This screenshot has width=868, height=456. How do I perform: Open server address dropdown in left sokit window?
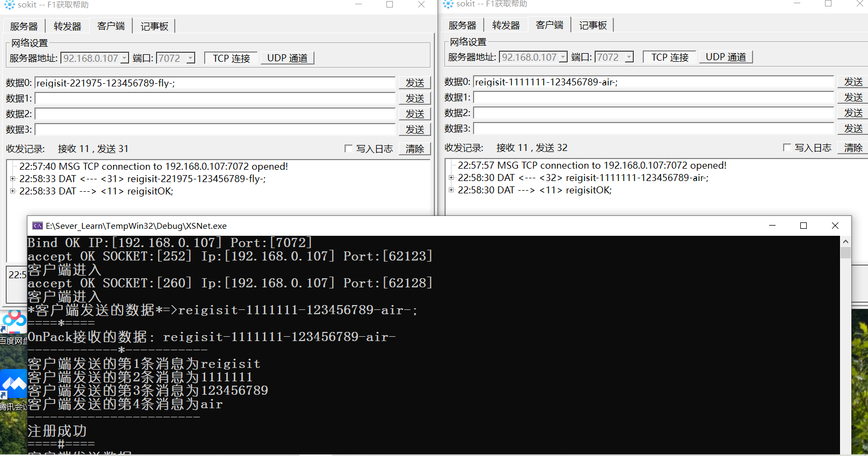125,58
